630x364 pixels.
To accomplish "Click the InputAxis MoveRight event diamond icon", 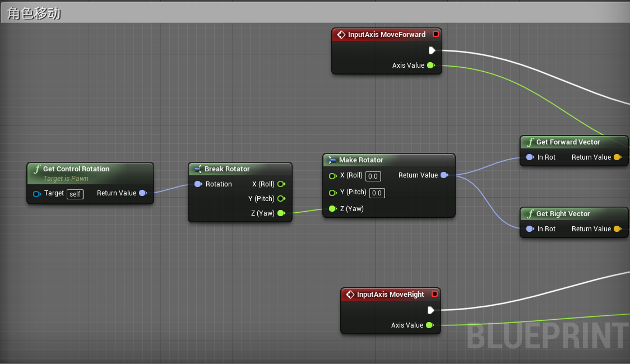I will coord(350,294).
